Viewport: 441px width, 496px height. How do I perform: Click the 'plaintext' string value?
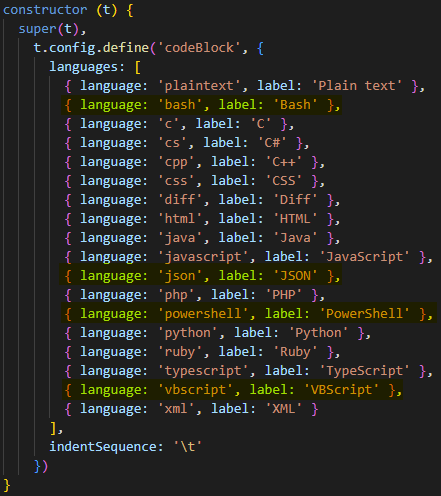tap(199, 86)
